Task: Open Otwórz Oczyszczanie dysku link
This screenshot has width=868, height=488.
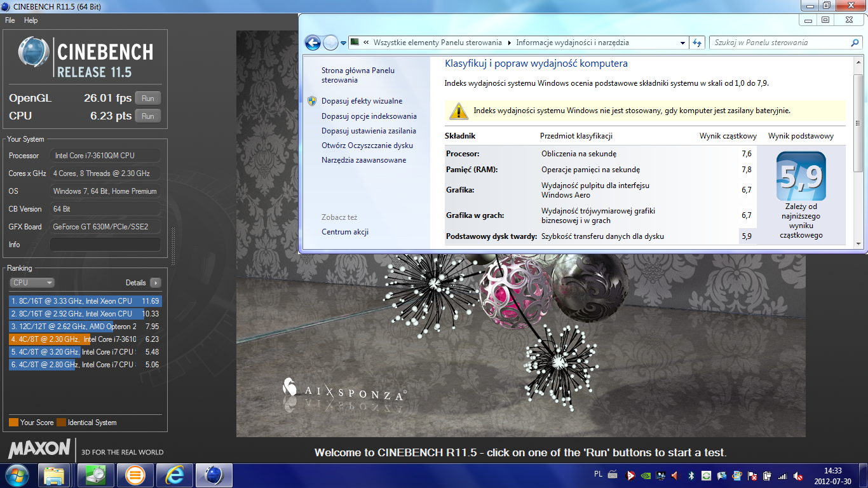Action: click(367, 146)
